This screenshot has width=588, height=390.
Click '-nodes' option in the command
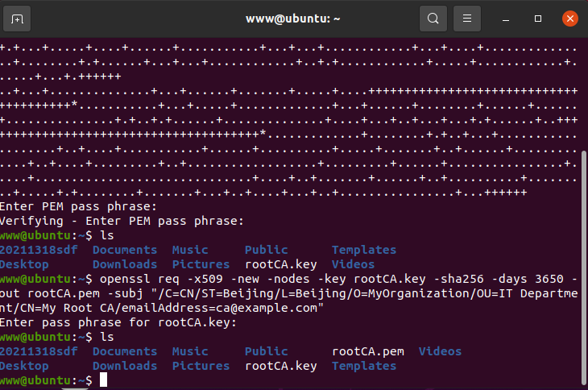[x=288, y=279]
